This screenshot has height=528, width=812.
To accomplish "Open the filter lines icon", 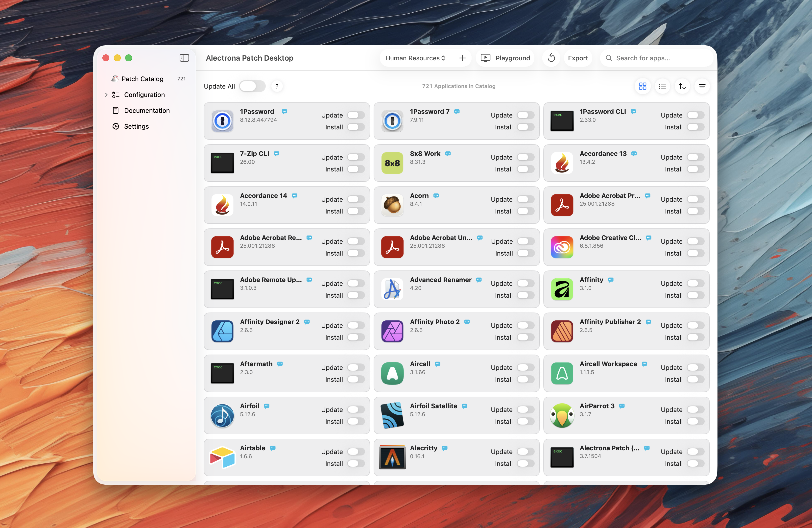I will (x=702, y=86).
